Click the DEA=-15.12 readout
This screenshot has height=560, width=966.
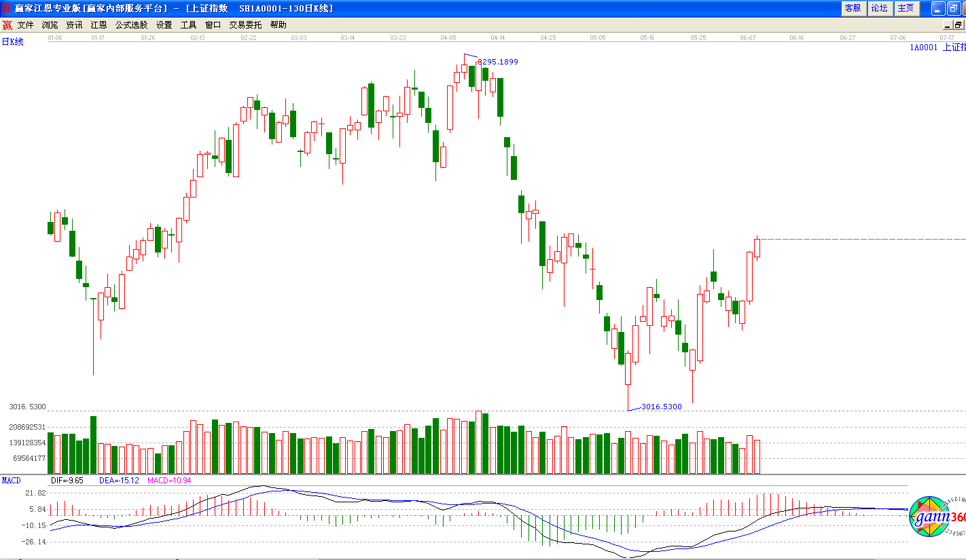(119, 480)
